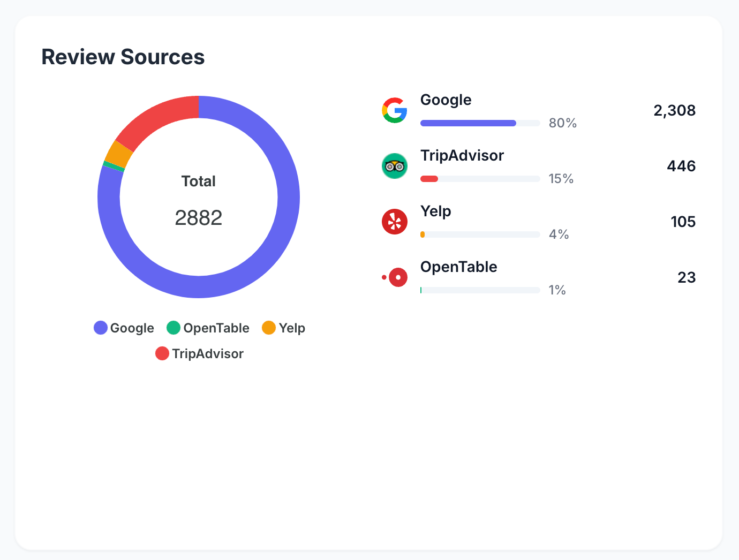This screenshot has width=739, height=560.
Task: Click the OpenTable source name label
Action: (x=458, y=267)
